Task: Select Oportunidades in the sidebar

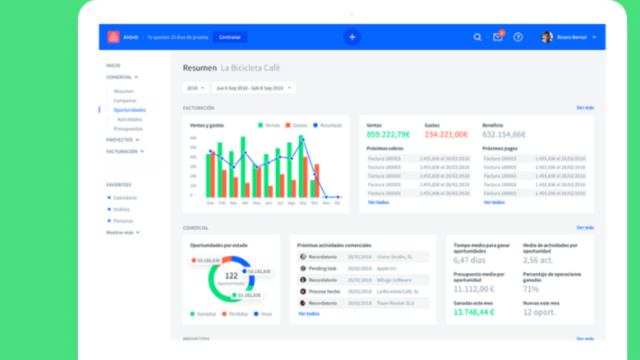Action: (x=130, y=110)
